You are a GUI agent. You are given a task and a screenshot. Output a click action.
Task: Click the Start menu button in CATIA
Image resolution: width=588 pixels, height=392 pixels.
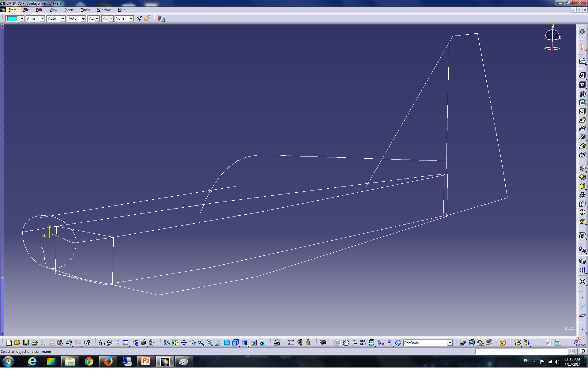tap(12, 10)
